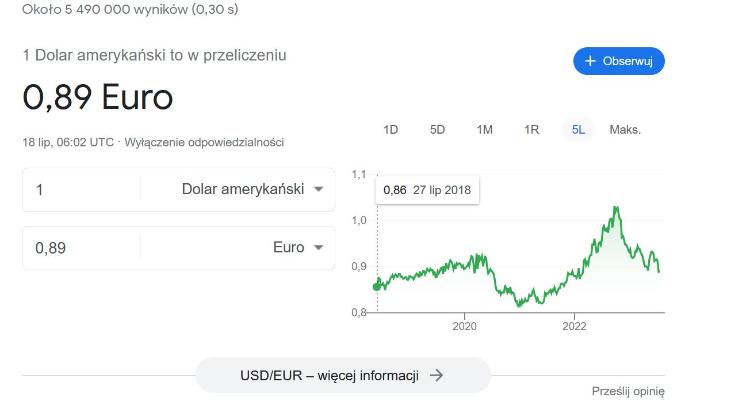Viewport: 750px width, 416px height.
Task: Select the 5L chart range tab
Action: pos(578,129)
